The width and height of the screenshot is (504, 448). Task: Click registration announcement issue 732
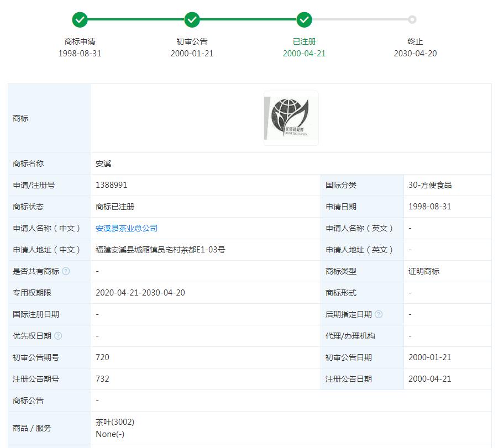click(103, 379)
